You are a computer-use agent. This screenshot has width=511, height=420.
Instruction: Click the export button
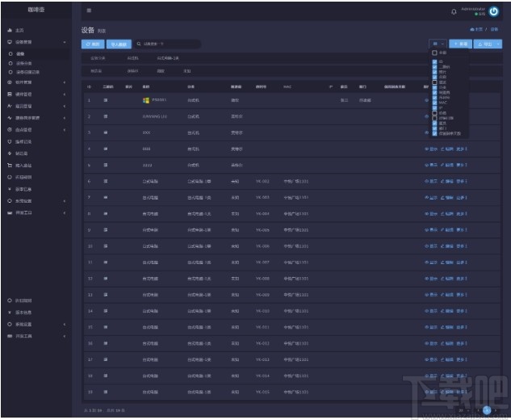484,44
